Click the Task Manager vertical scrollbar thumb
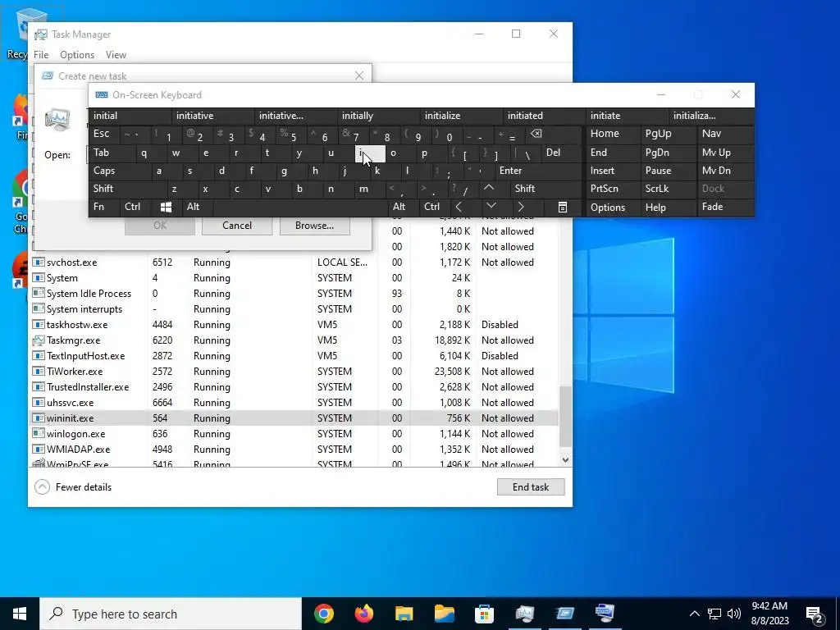 click(565, 417)
